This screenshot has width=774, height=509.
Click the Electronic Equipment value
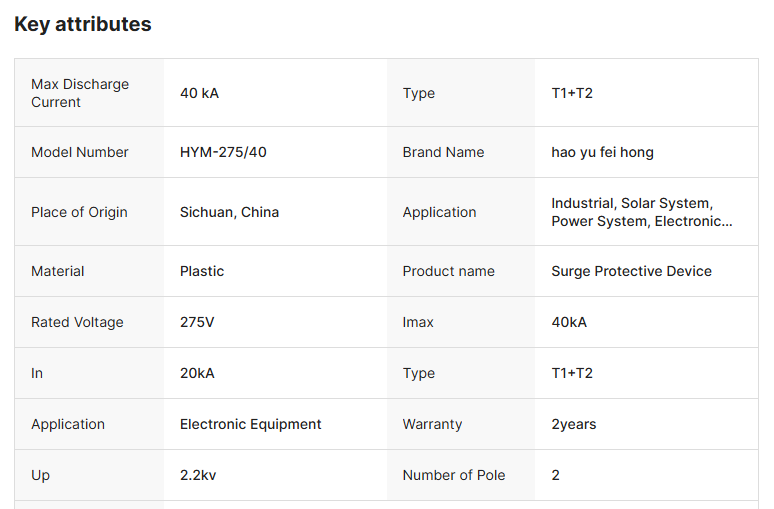pyautogui.click(x=250, y=424)
